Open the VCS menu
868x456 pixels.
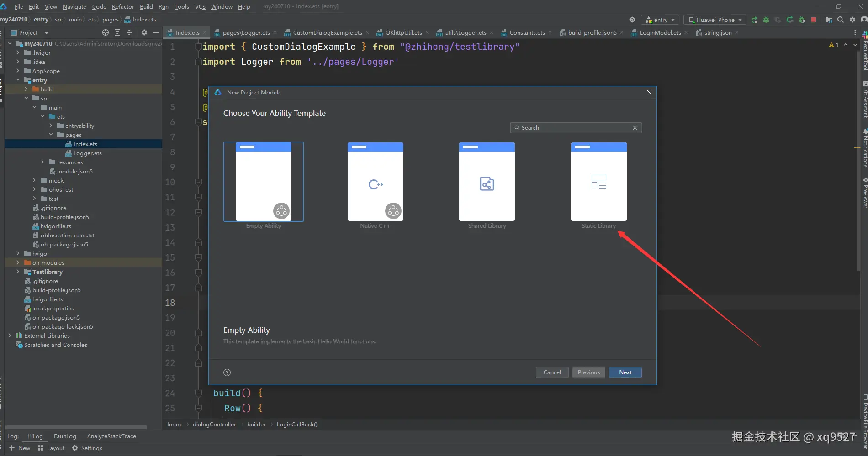click(x=200, y=6)
